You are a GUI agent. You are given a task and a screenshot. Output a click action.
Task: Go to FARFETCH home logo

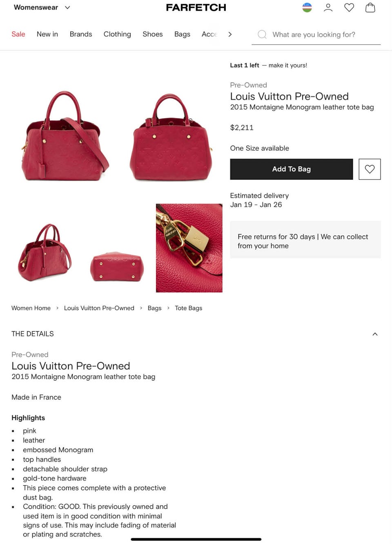pyautogui.click(x=196, y=7)
